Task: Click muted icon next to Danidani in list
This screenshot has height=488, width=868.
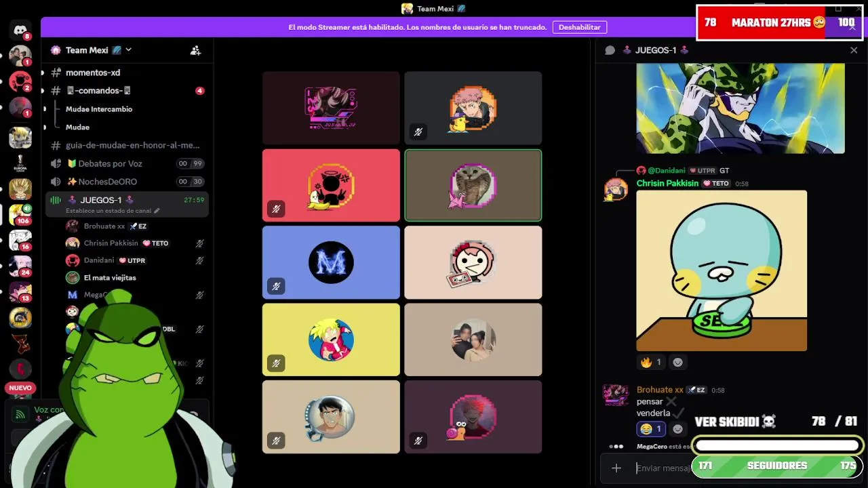Action: click(x=199, y=260)
